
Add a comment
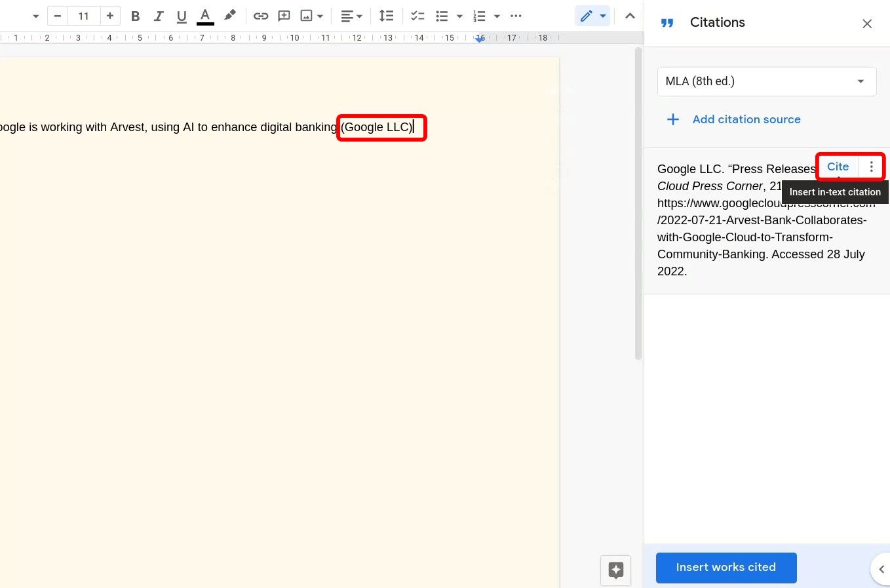coord(284,16)
